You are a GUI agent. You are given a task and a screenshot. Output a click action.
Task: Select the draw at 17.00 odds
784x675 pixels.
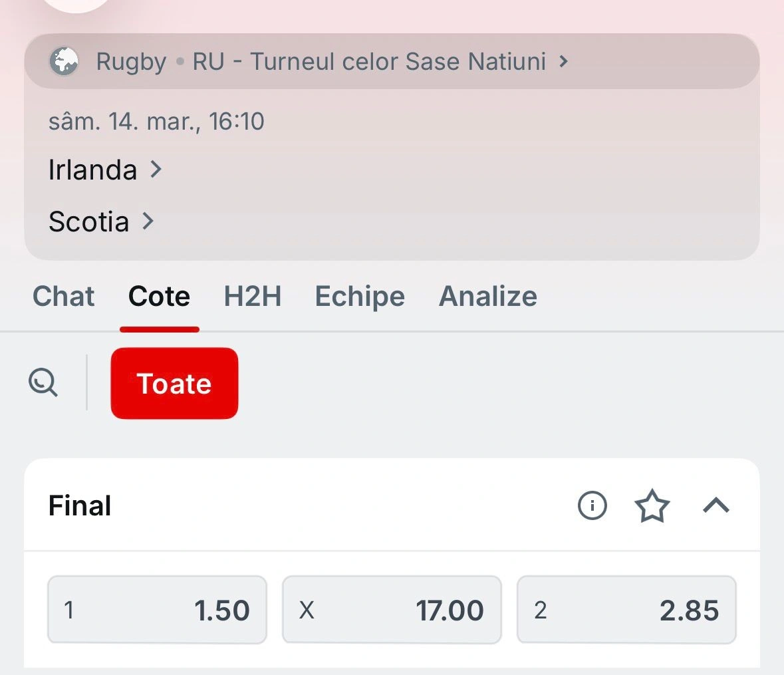click(x=392, y=610)
